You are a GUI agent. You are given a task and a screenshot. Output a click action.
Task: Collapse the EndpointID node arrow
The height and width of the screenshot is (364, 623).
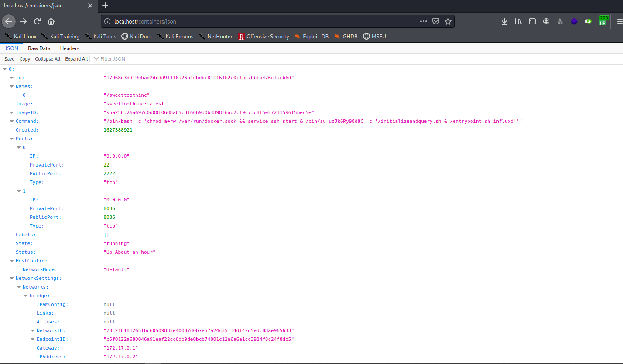point(33,339)
